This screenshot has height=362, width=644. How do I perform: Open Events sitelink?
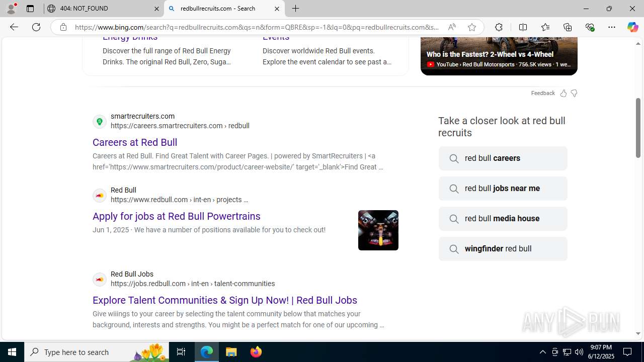tap(276, 37)
